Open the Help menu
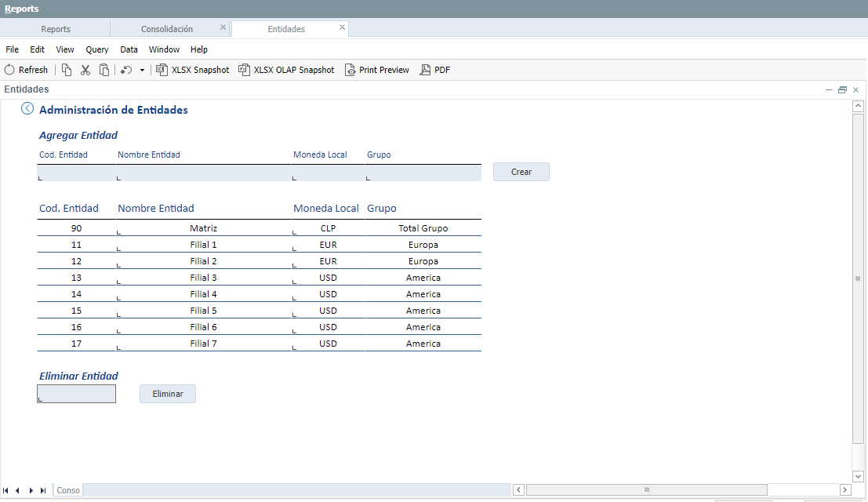The width and height of the screenshot is (868, 502). coord(198,49)
